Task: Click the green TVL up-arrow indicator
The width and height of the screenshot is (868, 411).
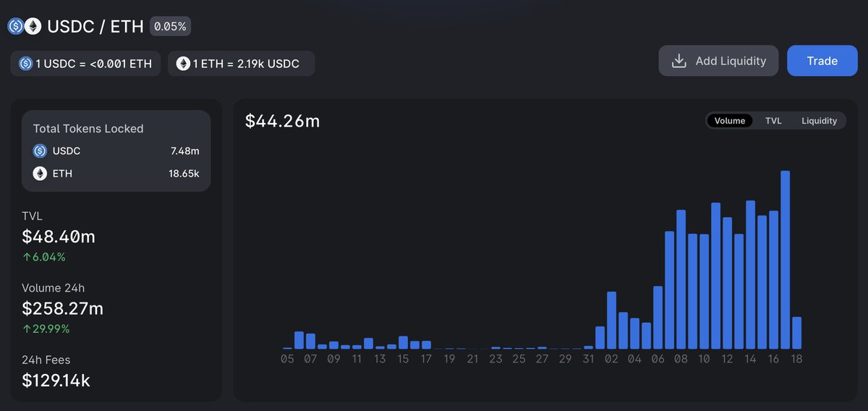Action: click(x=27, y=257)
